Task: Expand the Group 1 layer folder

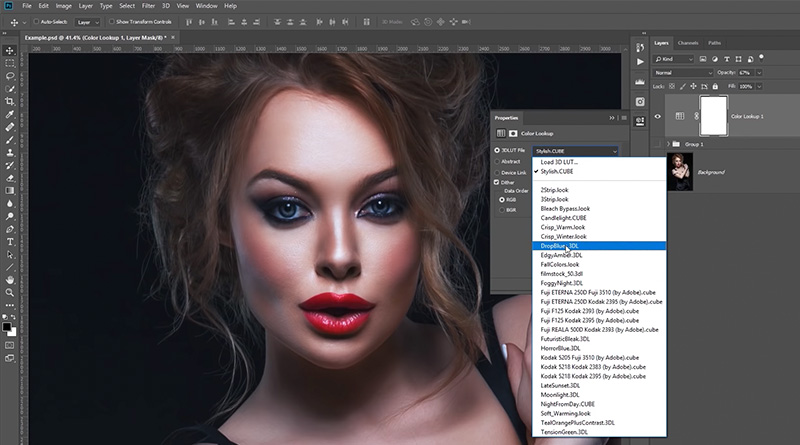Action: tap(667, 144)
